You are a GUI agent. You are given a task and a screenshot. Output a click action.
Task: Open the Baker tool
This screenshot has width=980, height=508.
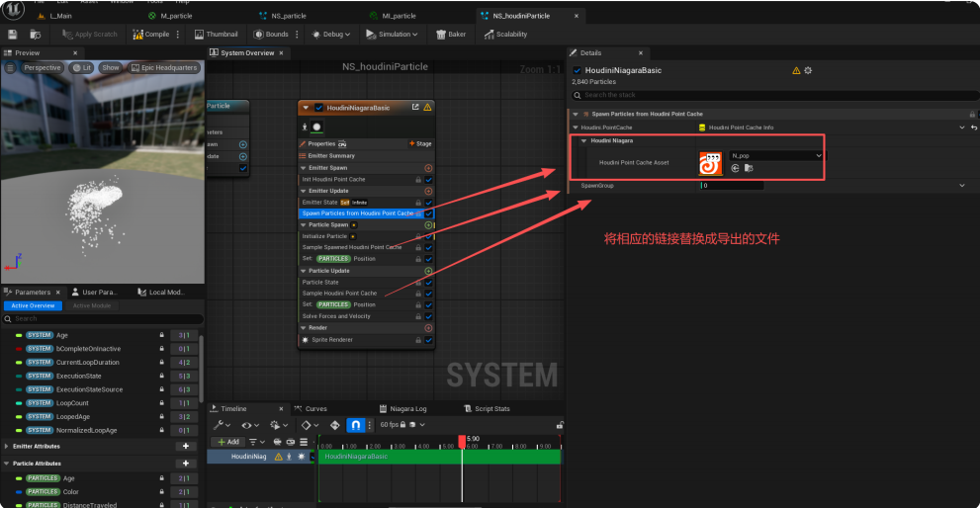pyautogui.click(x=451, y=35)
